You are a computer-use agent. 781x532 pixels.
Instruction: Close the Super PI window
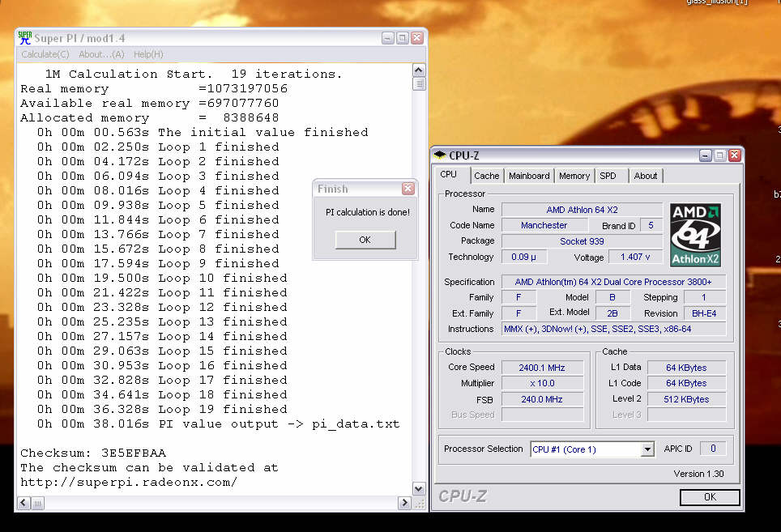pyautogui.click(x=417, y=38)
